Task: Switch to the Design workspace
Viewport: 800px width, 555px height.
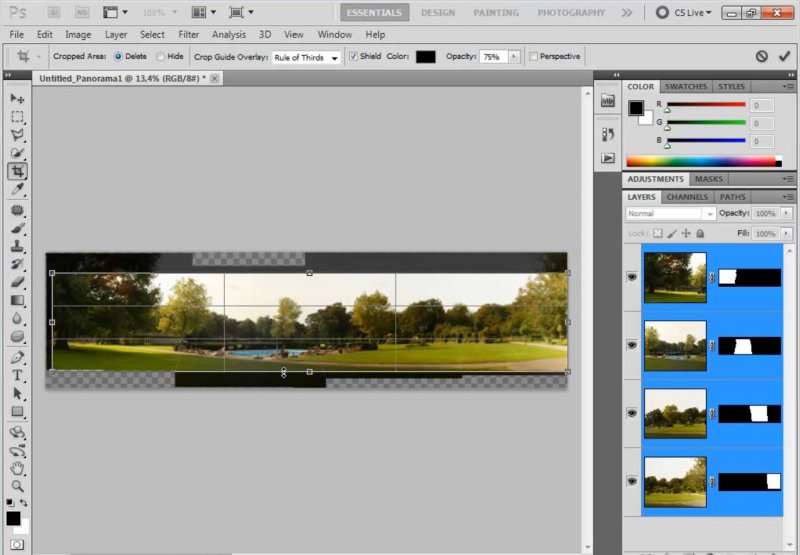Action: pyautogui.click(x=437, y=13)
